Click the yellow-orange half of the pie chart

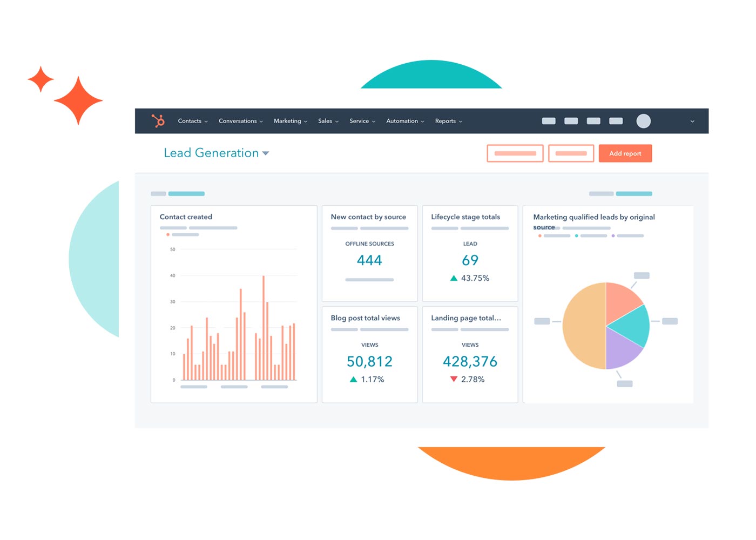[x=583, y=326]
